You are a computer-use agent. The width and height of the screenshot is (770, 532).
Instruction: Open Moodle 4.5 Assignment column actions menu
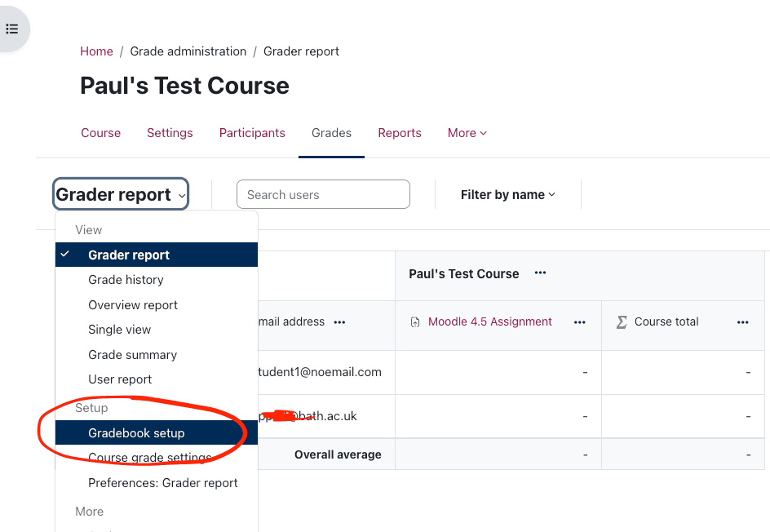579,322
